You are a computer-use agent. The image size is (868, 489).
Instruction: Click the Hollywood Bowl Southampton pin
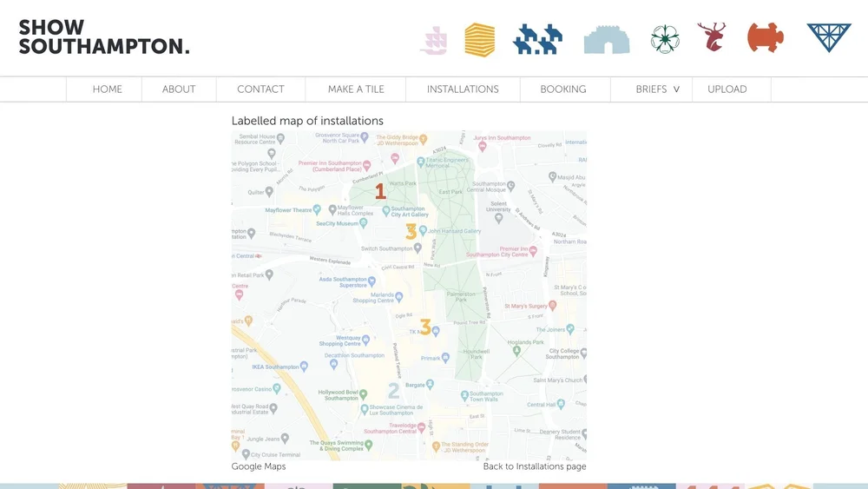(363, 393)
